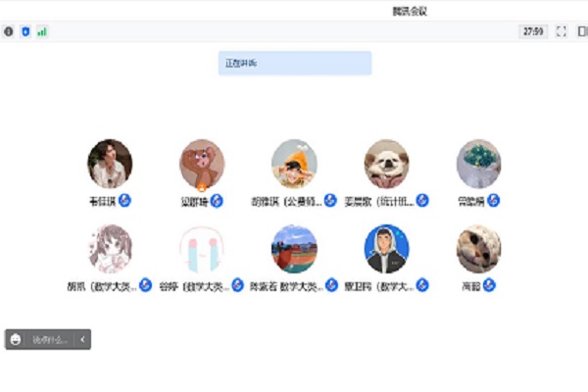Open the side panel layout icon
This screenshot has height=392, width=588.
[582, 31]
